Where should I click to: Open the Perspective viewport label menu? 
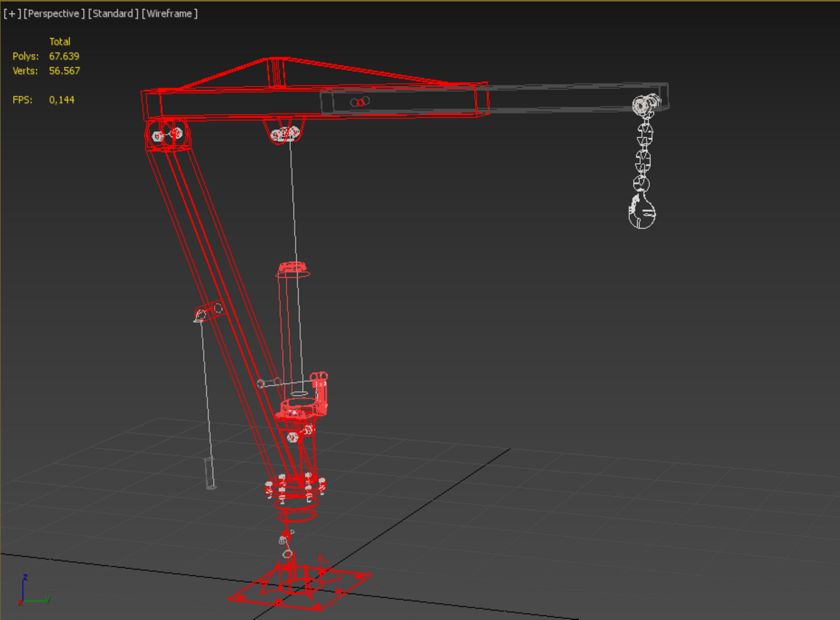[54, 14]
